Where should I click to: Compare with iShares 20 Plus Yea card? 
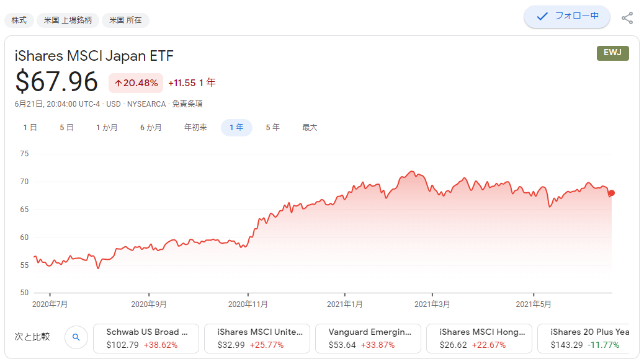[584, 339]
